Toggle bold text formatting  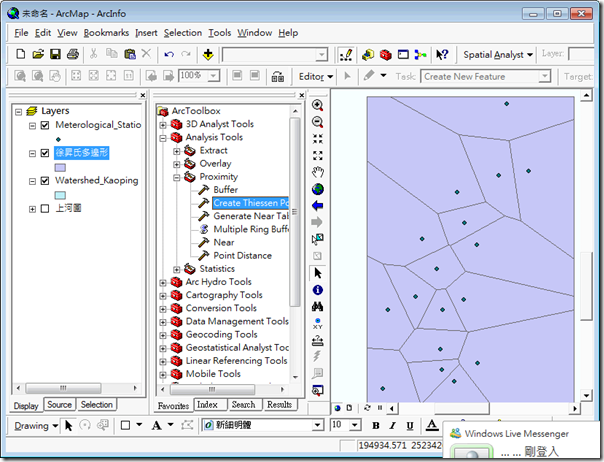coord(376,425)
